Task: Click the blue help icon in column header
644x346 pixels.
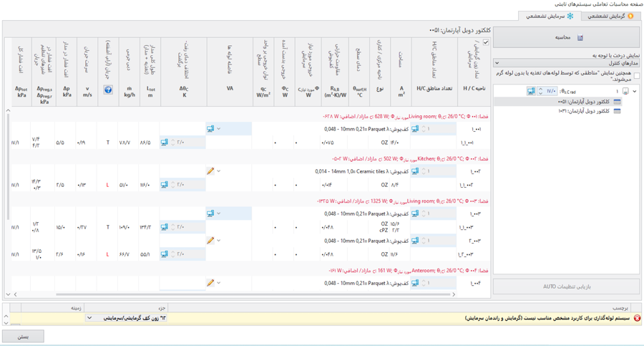Action: pos(108,90)
